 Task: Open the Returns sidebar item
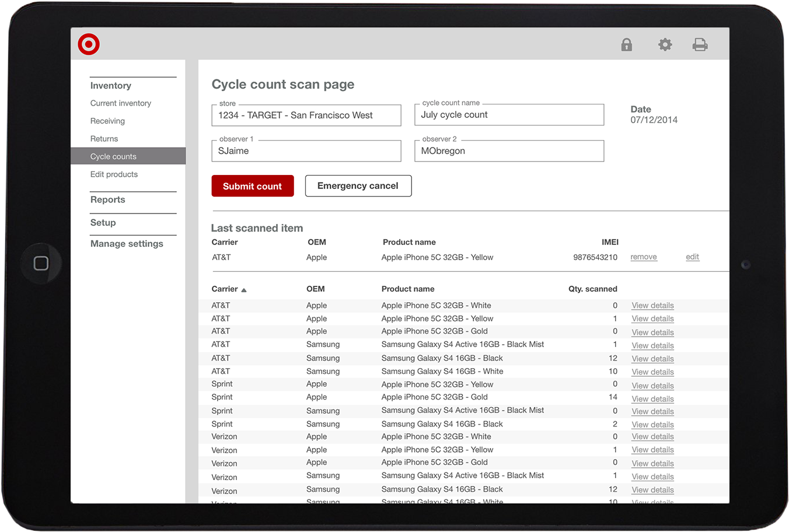(104, 139)
